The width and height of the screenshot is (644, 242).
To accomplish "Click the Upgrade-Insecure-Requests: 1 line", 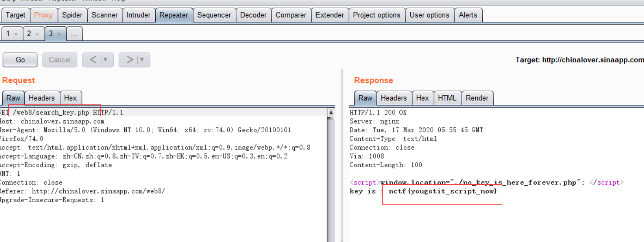I will point(52,200).
